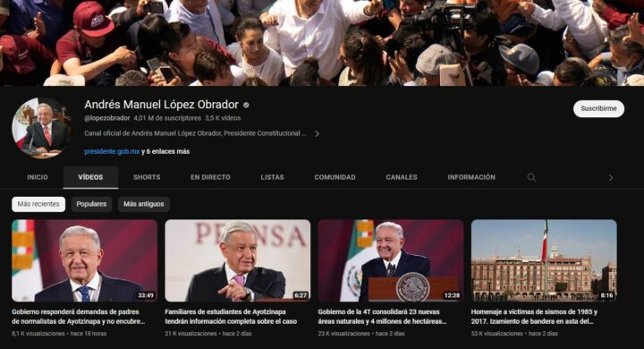The height and width of the screenshot is (349, 644).
Task: Switch to the INICIO tab
Action: [x=38, y=177]
